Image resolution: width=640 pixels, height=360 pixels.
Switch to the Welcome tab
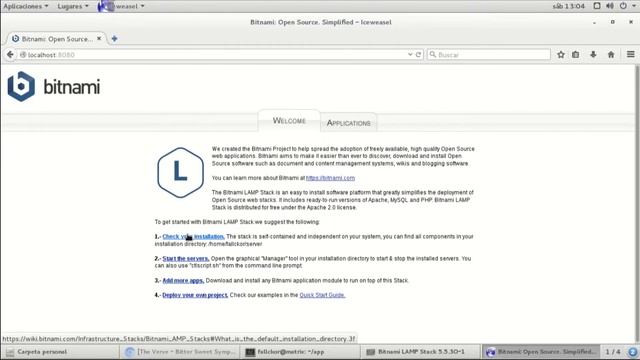tap(289, 121)
